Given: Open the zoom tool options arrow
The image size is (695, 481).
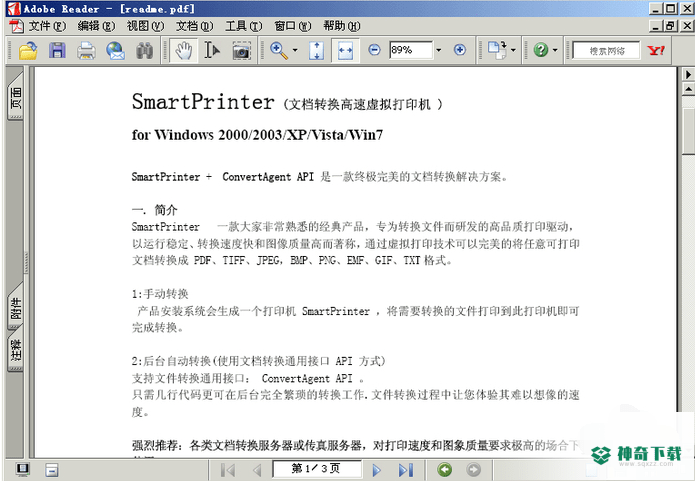Looking at the screenshot, I should point(295,50).
